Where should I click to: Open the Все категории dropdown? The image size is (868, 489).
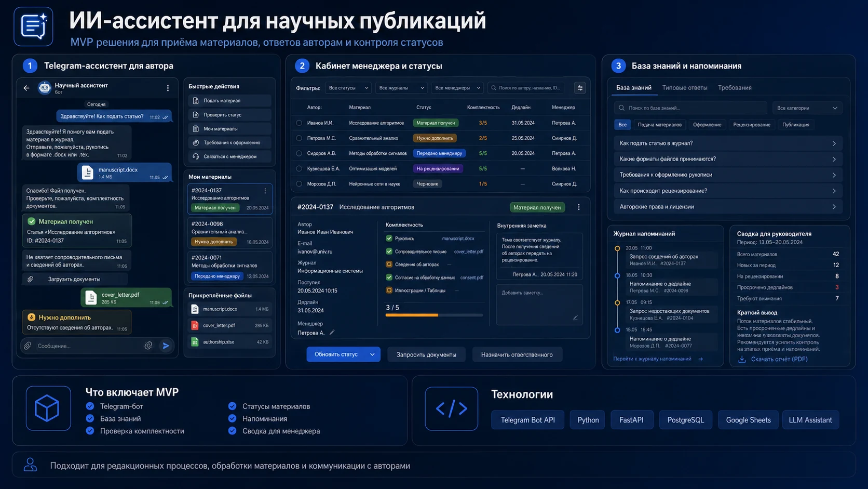point(807,108)
